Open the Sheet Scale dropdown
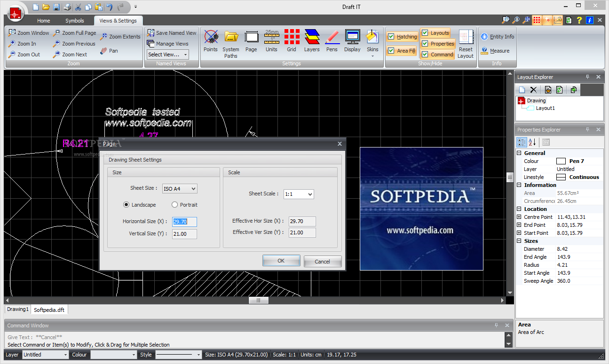The height and width of the screenshot is (364, 609). [299, 194]
